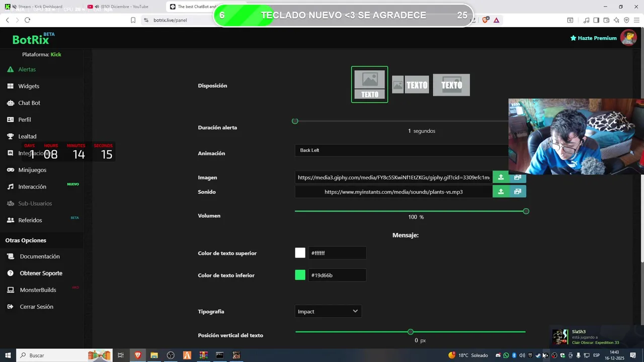Open the Tipografía Impact dropdown
Image resolution: width=644 pixels, height=362 pixels.
(x=328, y=311)
